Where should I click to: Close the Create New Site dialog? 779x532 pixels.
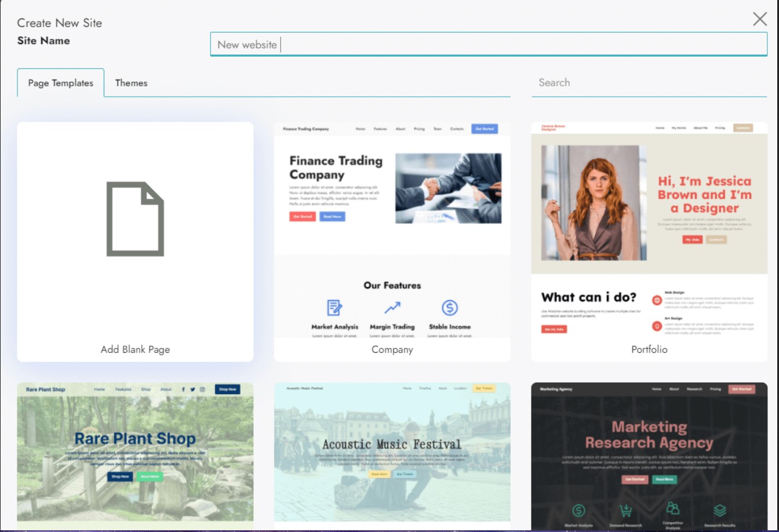(x=759, y=19)
